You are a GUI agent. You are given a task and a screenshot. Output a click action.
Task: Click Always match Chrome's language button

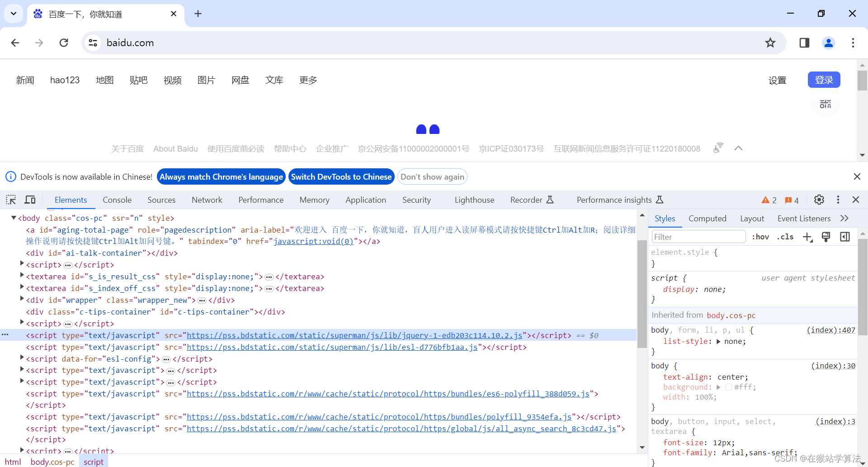[221, 176]
